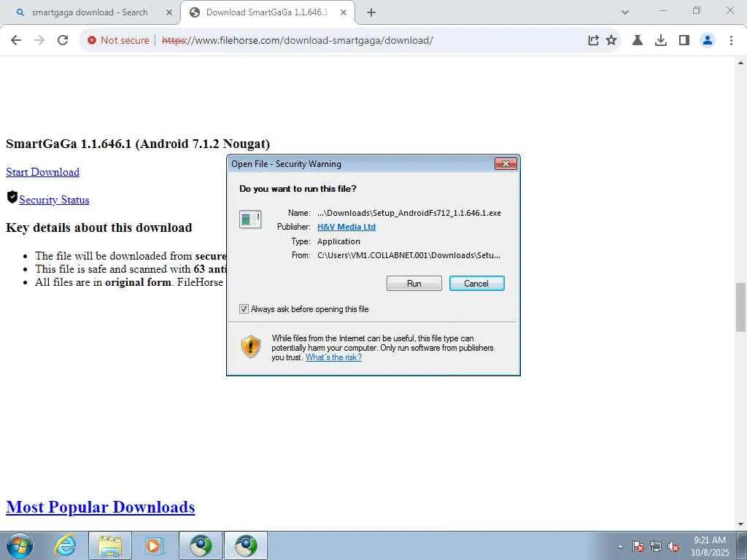Click the forward navigation arrow
Image resolution: width=747 pixels, height=560 pixels.
coord(39,41)
